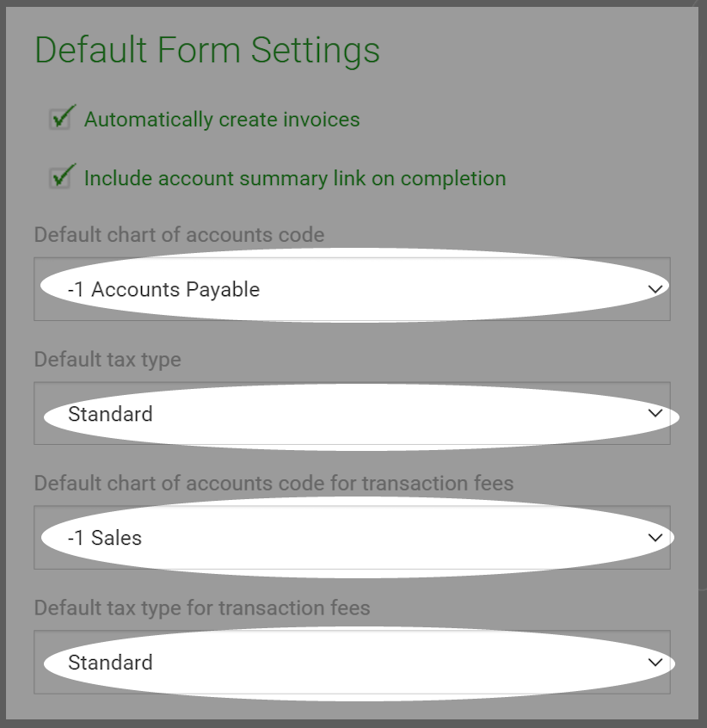Click the 'Default tax type' field label

coord(108,360)
